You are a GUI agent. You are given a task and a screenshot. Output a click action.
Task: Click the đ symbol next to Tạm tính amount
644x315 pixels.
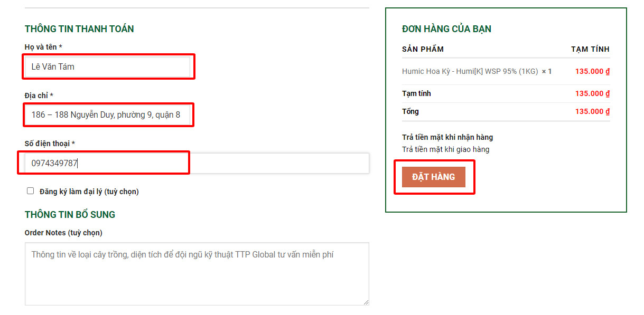(608, 93)
